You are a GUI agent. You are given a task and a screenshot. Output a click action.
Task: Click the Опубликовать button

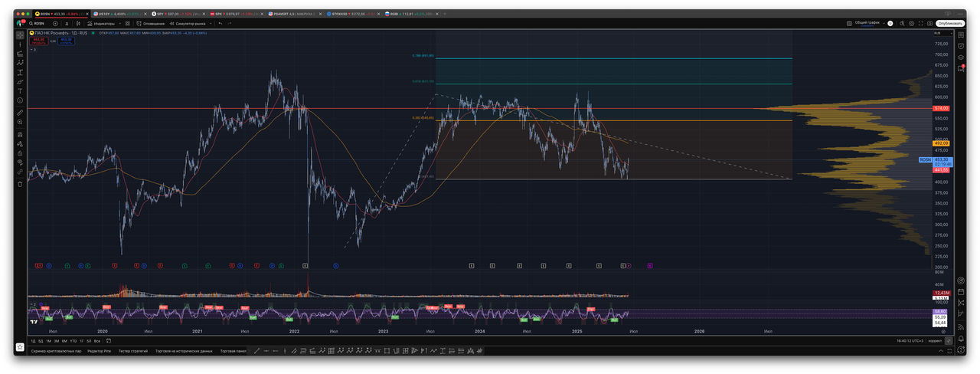click(950, 24)
